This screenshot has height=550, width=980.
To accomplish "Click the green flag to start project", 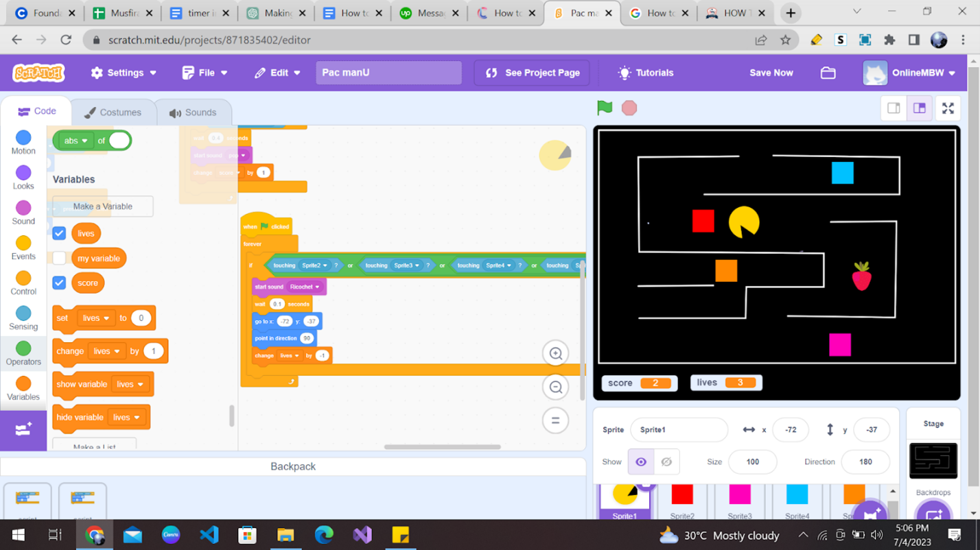I will tap(605, 108).
